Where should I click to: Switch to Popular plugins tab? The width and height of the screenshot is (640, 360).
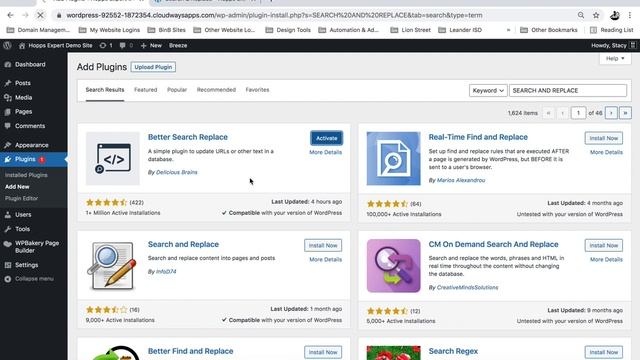point(177,90)
